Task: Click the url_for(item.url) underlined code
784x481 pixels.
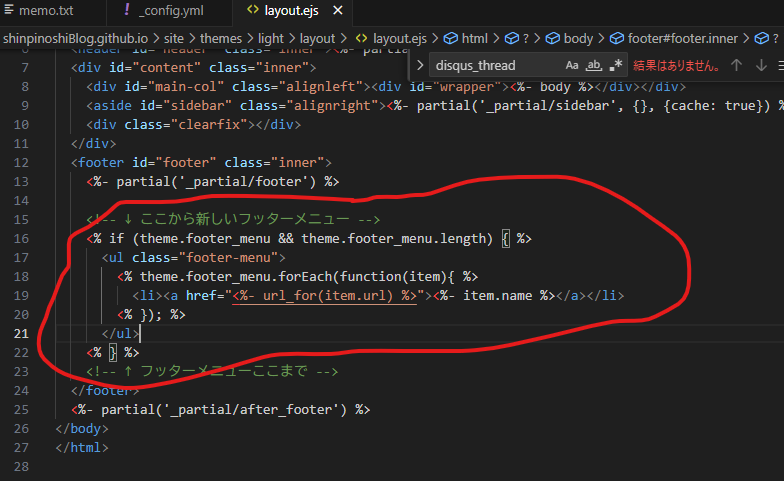Action: (324, 295)
